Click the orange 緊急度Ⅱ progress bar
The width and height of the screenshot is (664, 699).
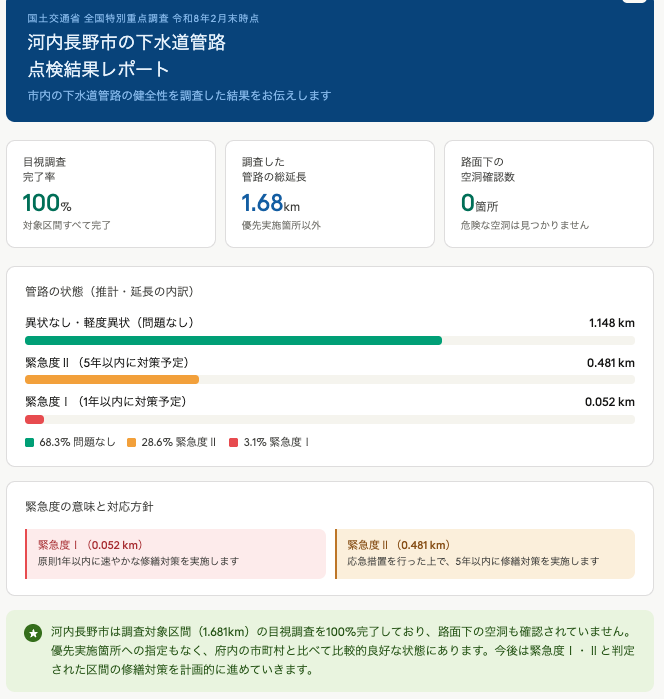point(112,380)
